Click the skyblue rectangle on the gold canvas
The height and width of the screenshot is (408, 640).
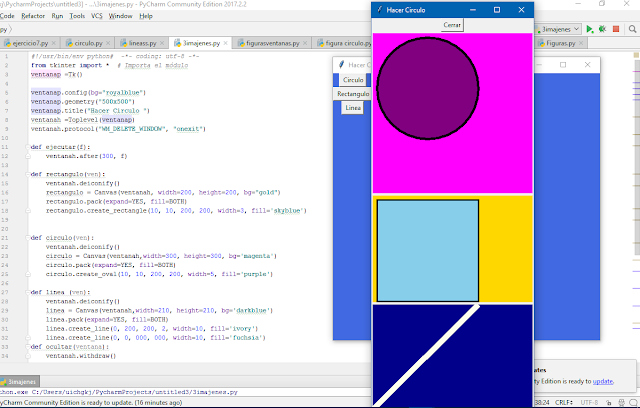pyautogui.click(x=428, y=251)
